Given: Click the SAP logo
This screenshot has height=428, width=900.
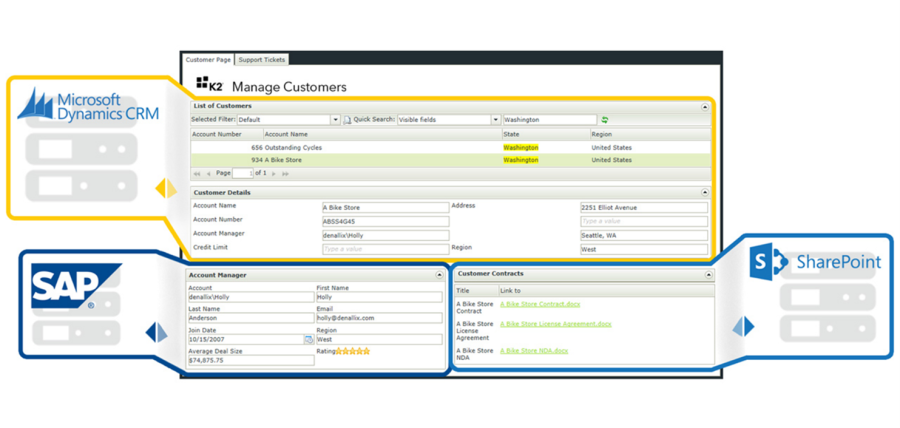Looking at the screenshot, I should point(76,286).
